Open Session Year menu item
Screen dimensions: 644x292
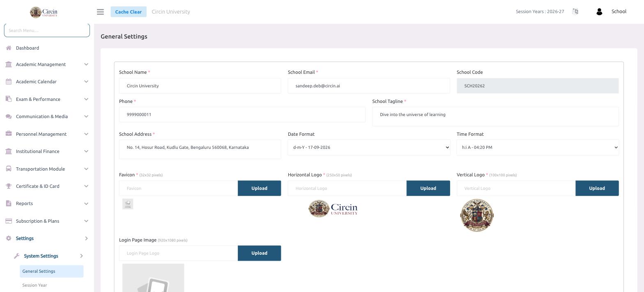[x=34, y=285]
